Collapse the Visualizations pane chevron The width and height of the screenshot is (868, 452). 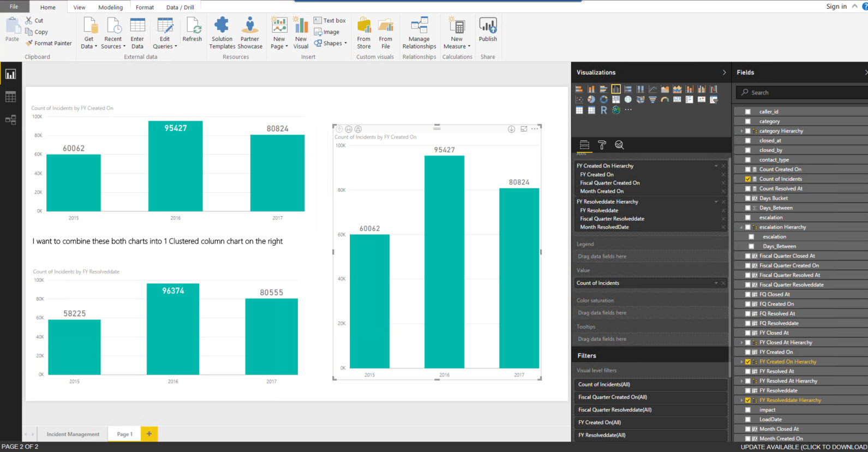tap(724, 72)
